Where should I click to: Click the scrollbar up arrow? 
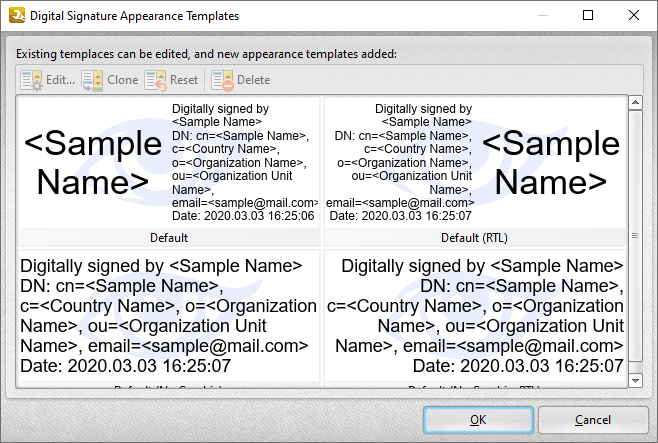pyautogui.click(x=635, y=102)
